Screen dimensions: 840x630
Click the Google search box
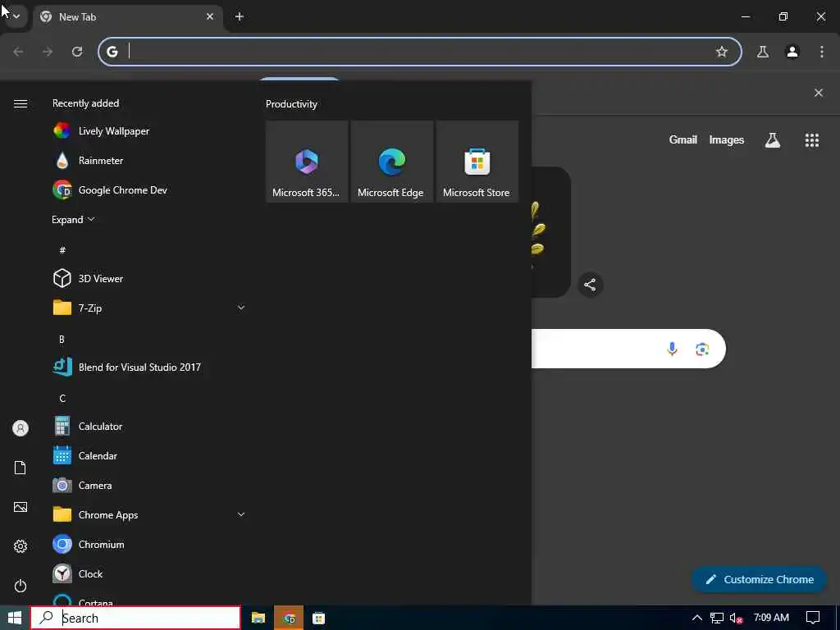tap(628, 349)
